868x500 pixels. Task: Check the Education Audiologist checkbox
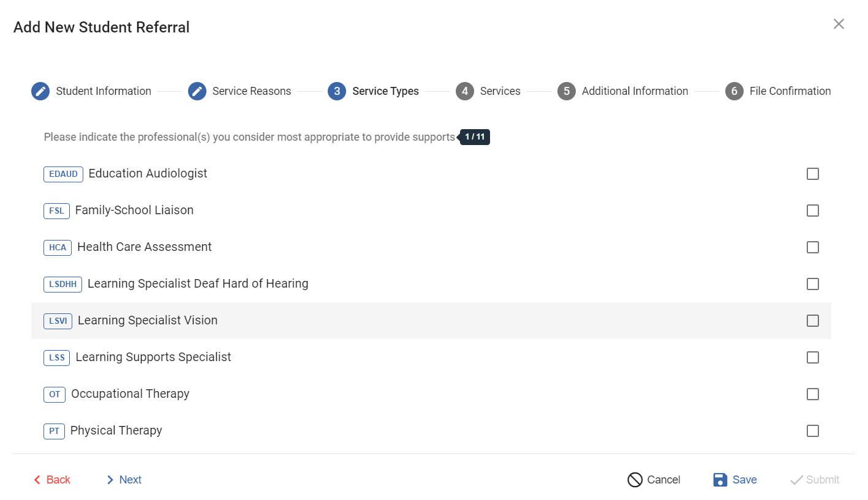pos(813,174)
